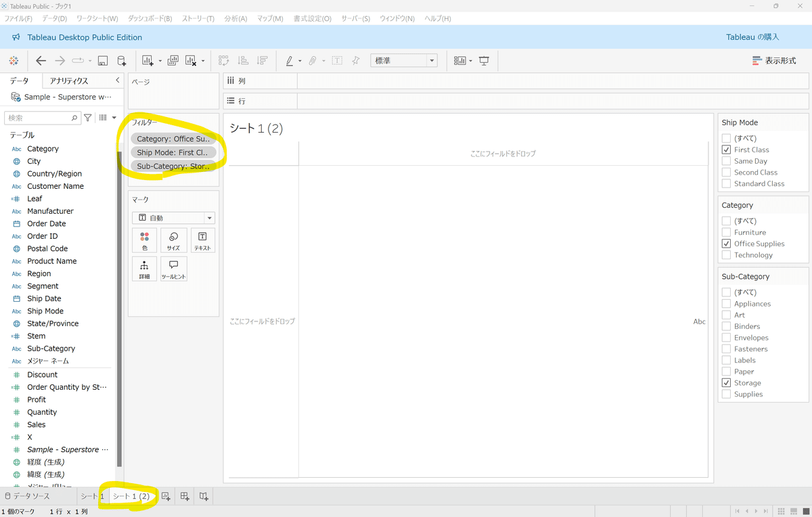This screenshot has width=812, height=517.
Task: Click the show/hide cards icon
Action: 460,61
